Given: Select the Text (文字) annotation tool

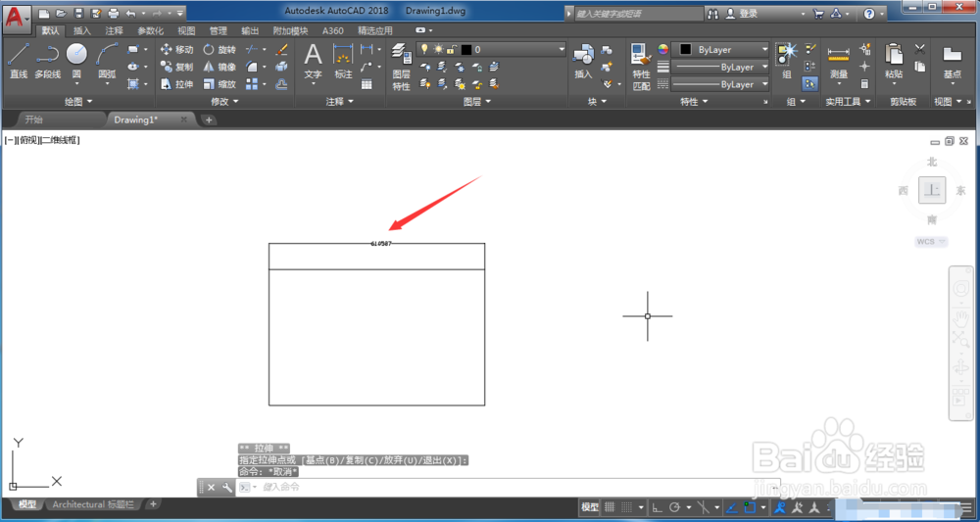Looking at the screenshot, I should click(x=313, y=62).
